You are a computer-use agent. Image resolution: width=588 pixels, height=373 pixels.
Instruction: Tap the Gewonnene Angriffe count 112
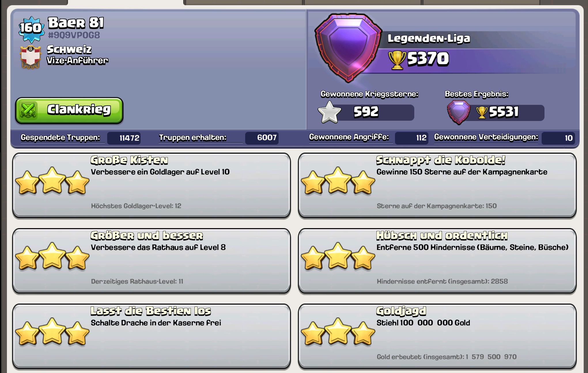411,138
